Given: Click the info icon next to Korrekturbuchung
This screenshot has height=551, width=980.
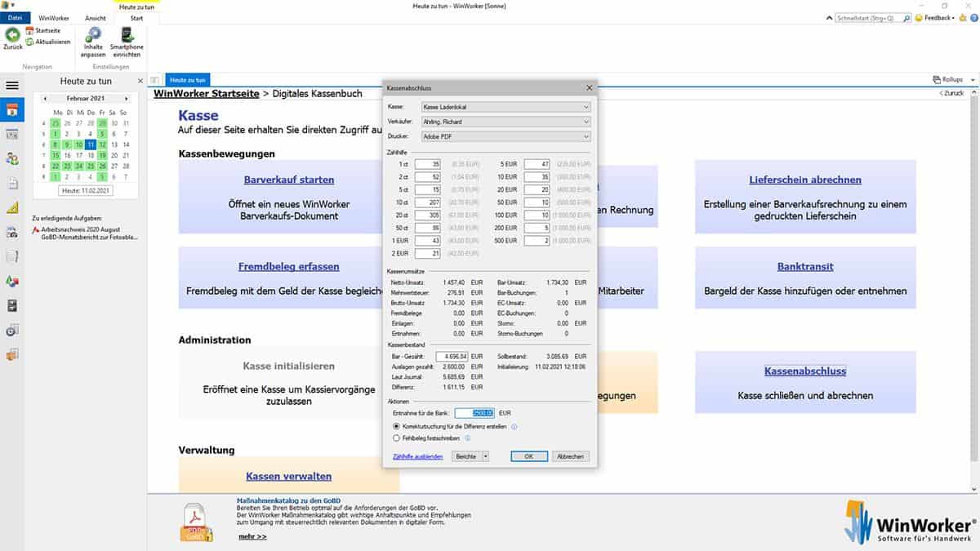Looking at the screenshot, I should [x=514, y=426].
